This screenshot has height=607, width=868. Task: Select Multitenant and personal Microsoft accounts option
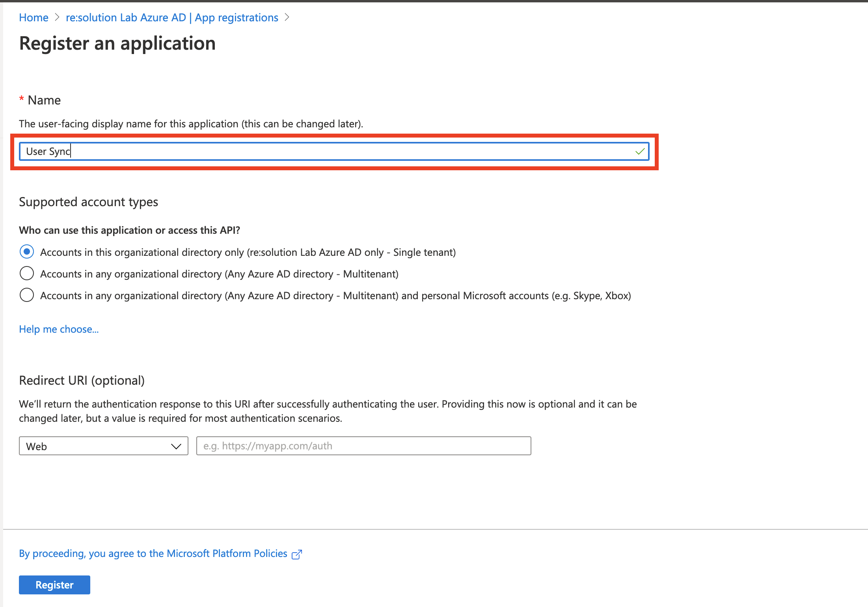[x=27, y=295]
